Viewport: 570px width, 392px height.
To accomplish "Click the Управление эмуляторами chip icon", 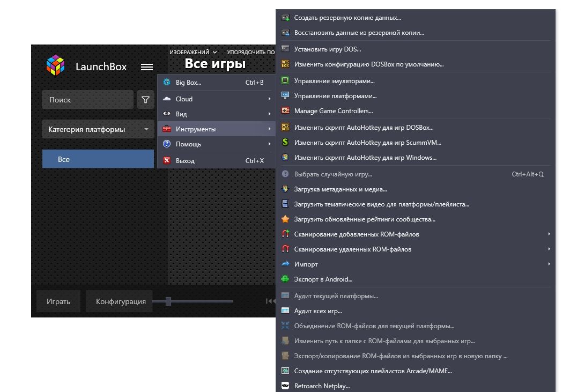I will pyautogui.click(x=285, y=81).
